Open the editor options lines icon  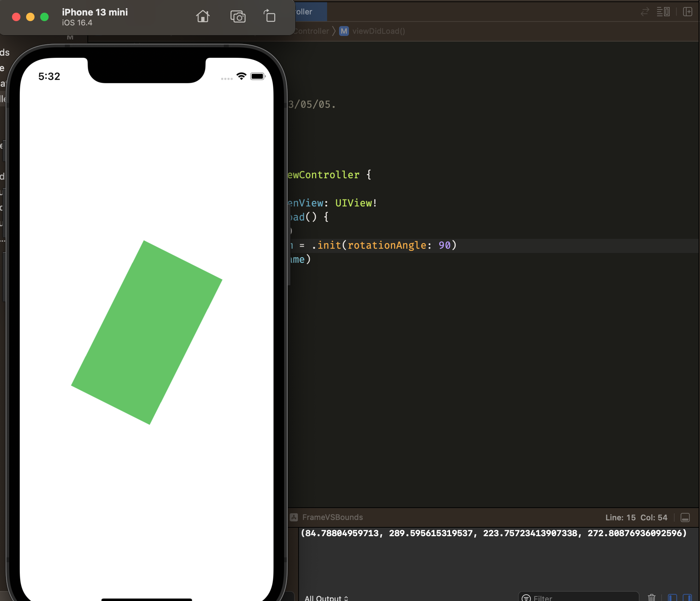click(x=663, y=12)
